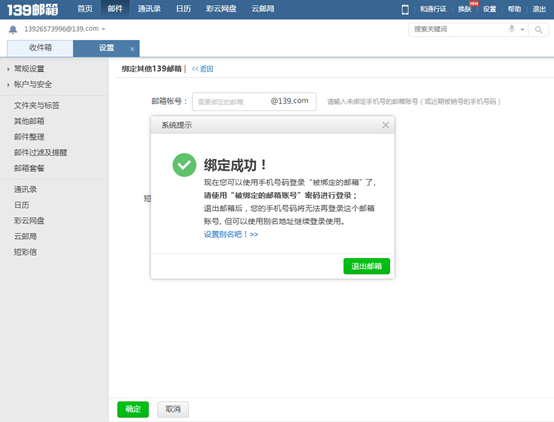
Task: Click the magnifier search icon
Action: (x=538, y=30)
